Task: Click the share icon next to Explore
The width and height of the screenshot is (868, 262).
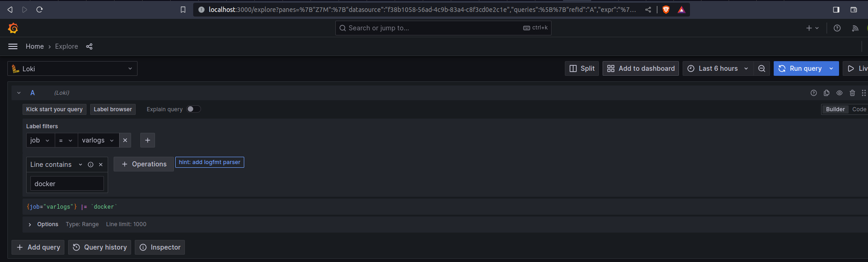Action: click(x=89, y=46)
